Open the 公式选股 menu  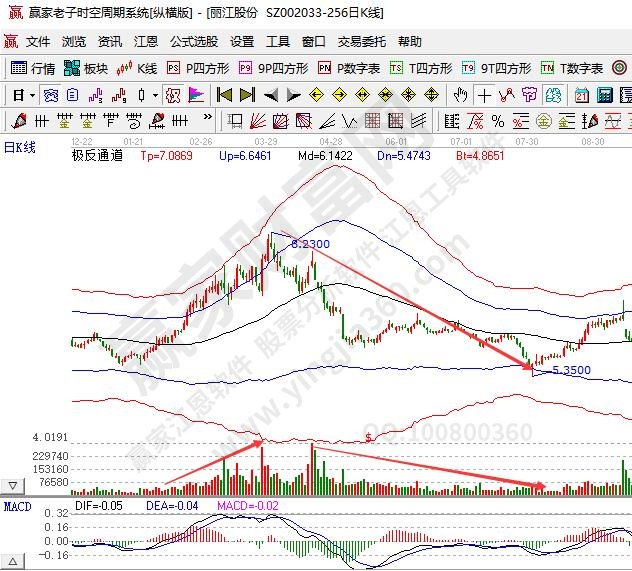(x=193, y=42)
